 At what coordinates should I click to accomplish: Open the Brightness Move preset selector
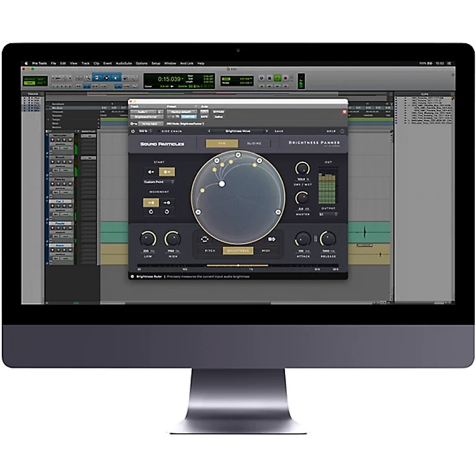tap(238, 131)
